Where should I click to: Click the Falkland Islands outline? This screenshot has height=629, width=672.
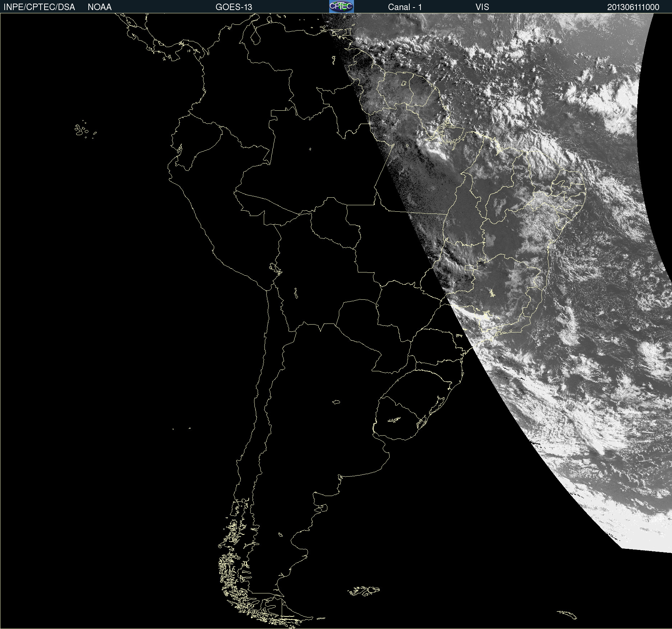coord(364,591)
